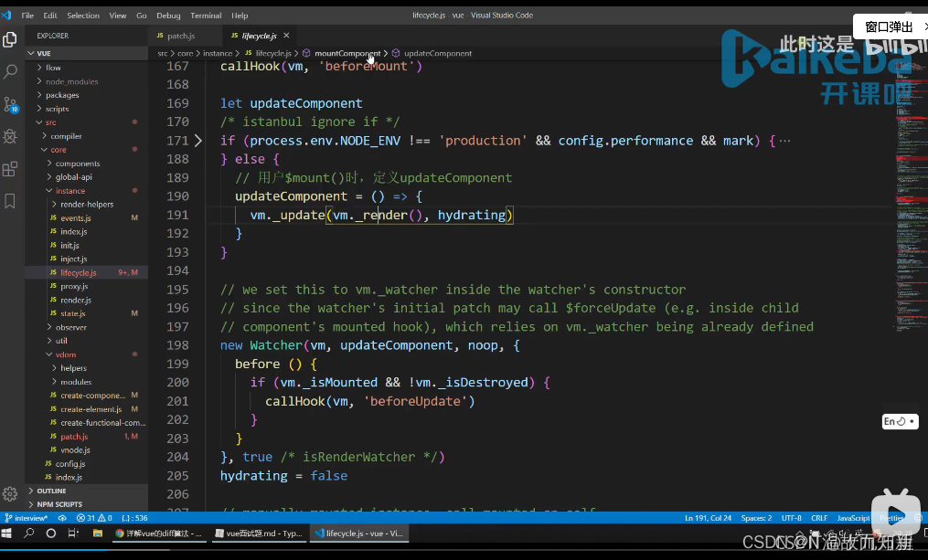Open the Search view icon

[10, 72]
